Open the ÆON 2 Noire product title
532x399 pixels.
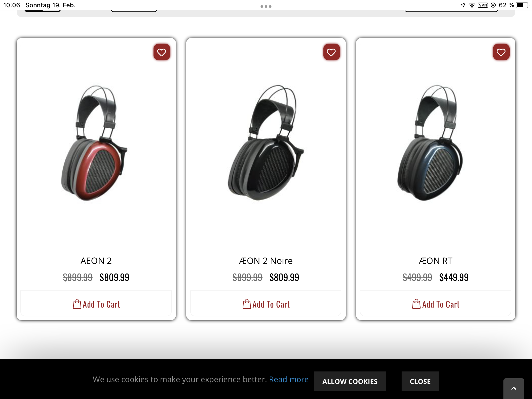point(266,261)
